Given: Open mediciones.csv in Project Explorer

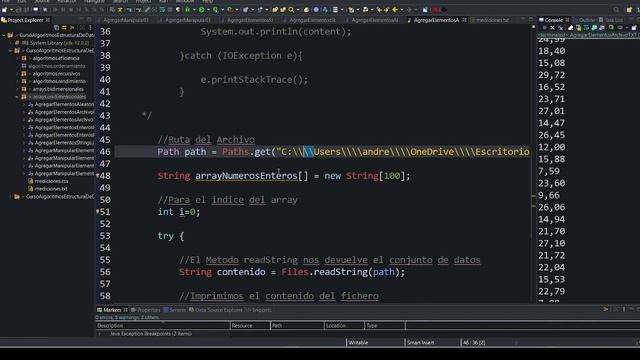Looking at the screenshot, I should [x=51, y=181].
